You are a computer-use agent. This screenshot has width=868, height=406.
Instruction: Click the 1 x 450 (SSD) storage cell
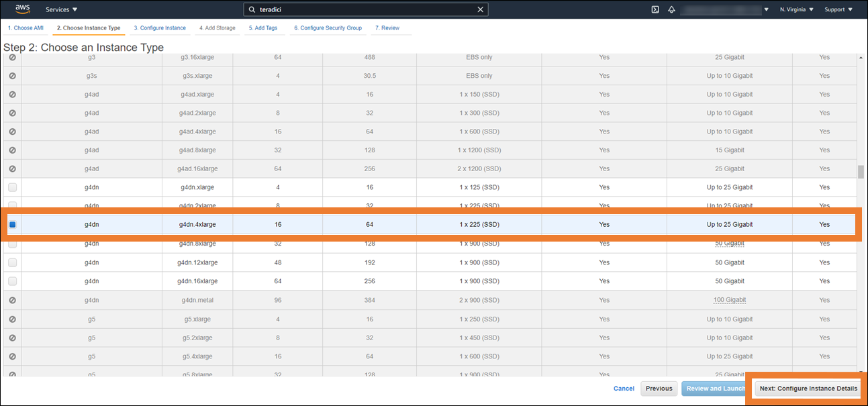coord(479,338)
